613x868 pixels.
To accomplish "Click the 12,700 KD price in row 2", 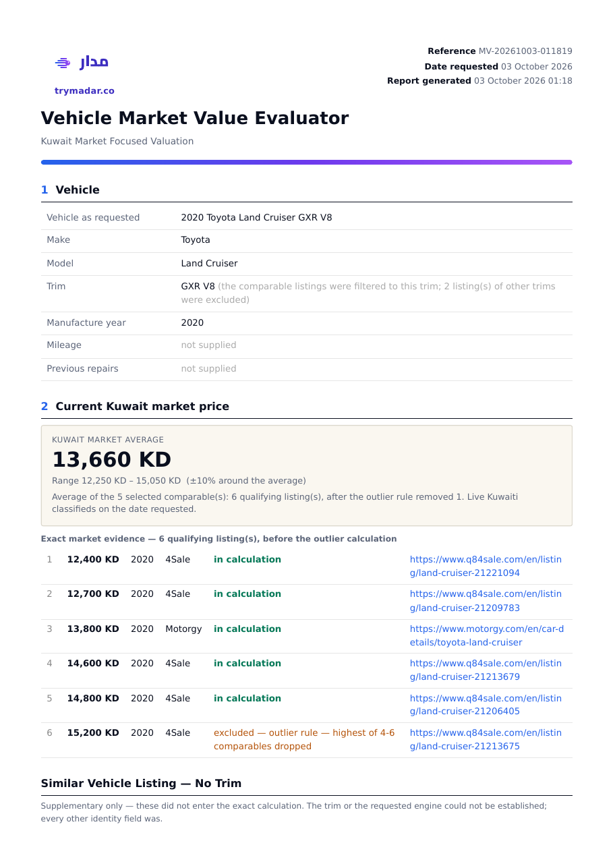I will click(x=93, y=594).
